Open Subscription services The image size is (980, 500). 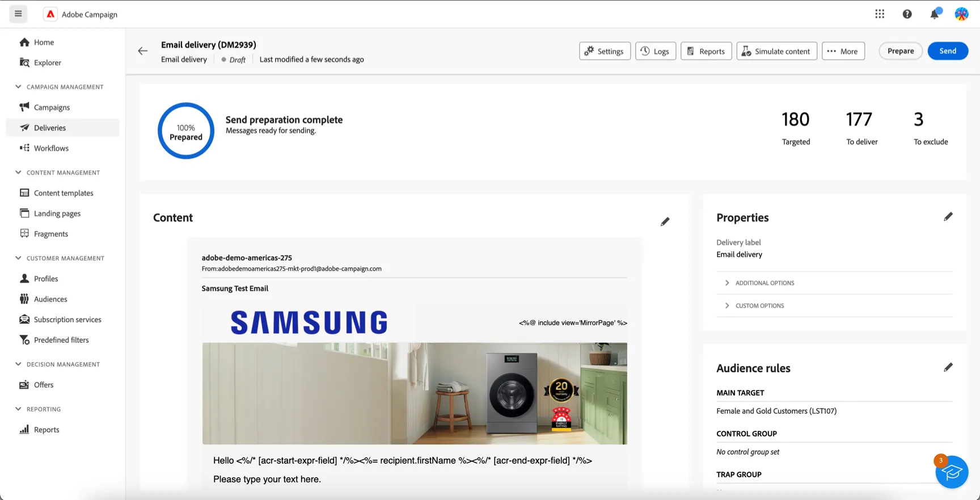tap(62, 320)
